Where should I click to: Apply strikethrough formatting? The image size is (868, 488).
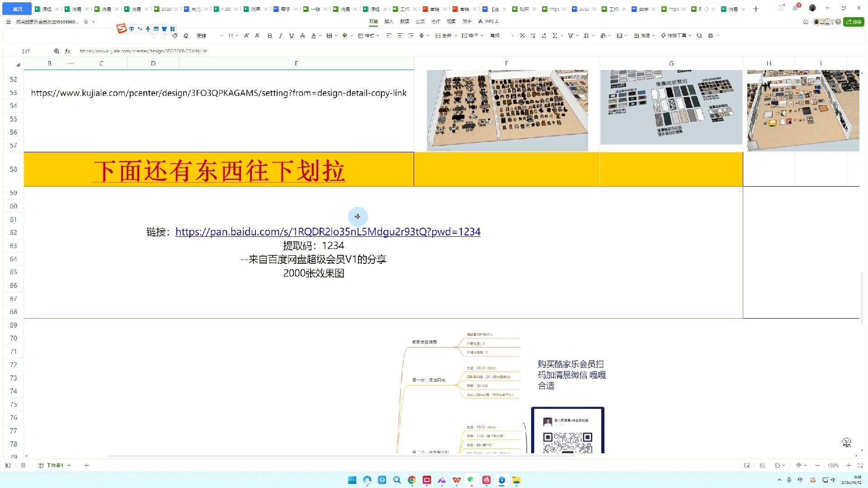tap(302, 36)
